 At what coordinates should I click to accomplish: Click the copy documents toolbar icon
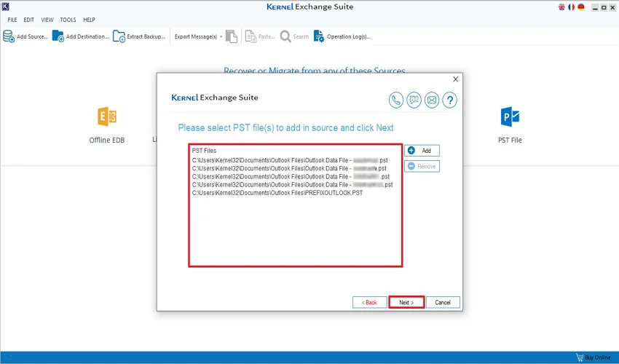point(232,36)
